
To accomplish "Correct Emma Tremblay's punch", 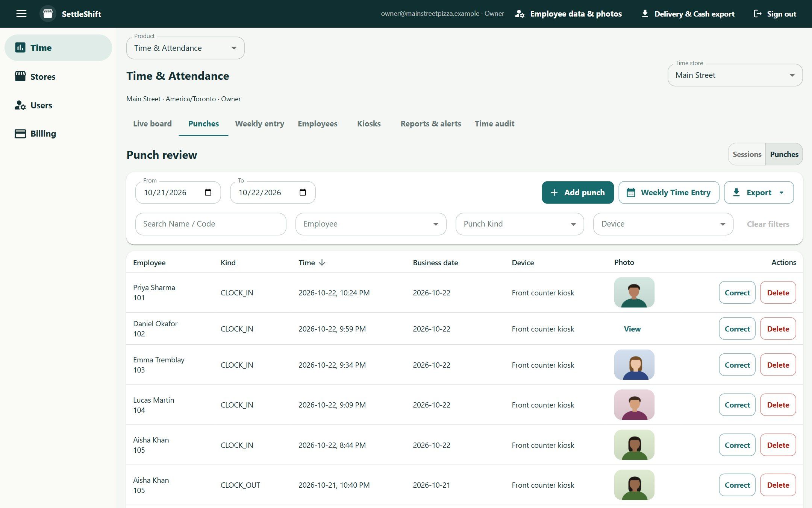I will [737, 365].
